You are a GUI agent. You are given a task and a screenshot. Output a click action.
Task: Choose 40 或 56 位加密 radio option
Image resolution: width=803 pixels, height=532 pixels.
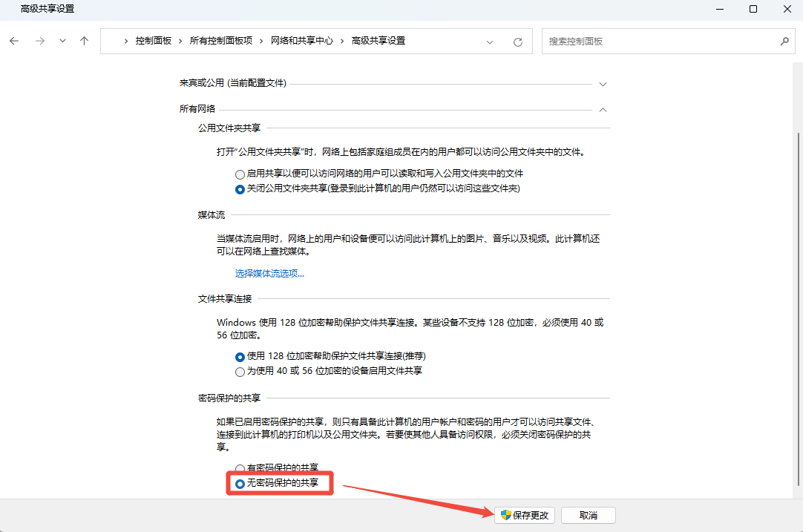240,371
